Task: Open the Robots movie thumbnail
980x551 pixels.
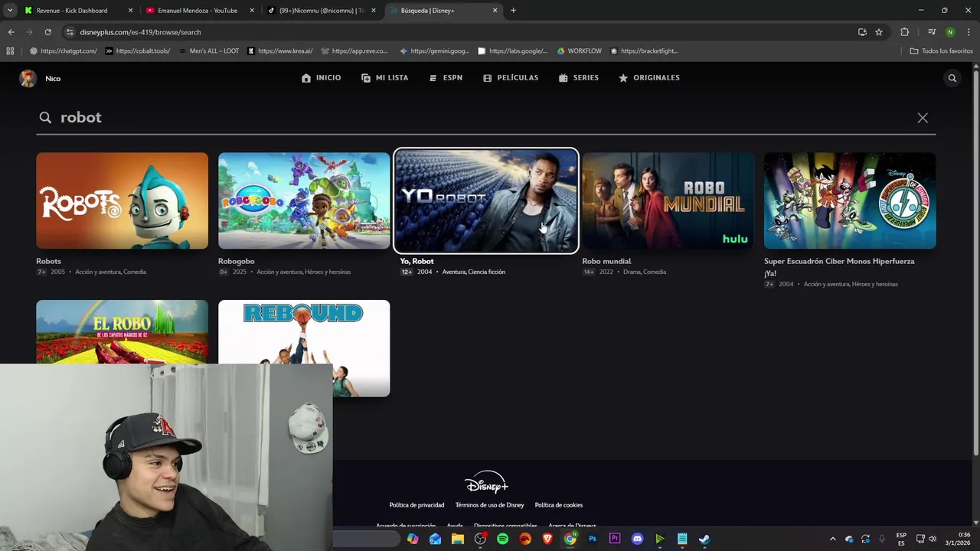Action: tap(122, 201)
